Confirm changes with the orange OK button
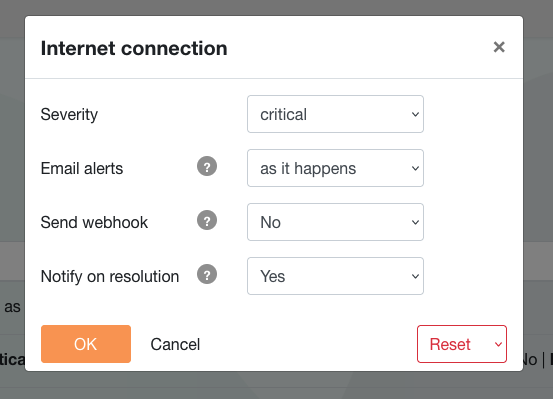This screenshot has width=553, height=399. [x=86, y=344]
